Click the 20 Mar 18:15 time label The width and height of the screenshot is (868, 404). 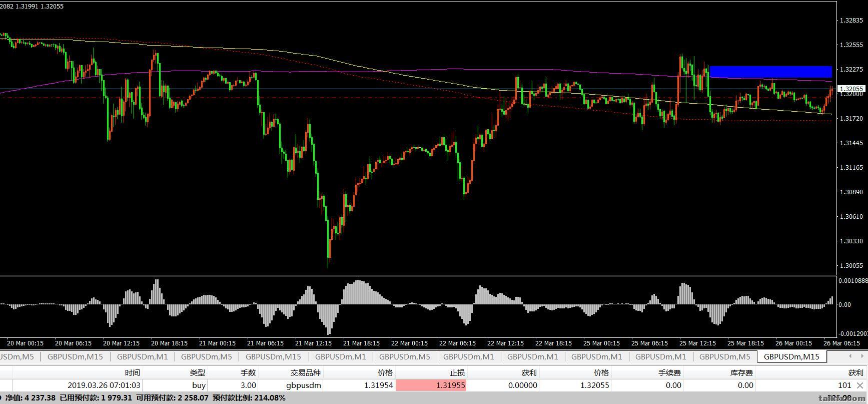tap(169, 343)
